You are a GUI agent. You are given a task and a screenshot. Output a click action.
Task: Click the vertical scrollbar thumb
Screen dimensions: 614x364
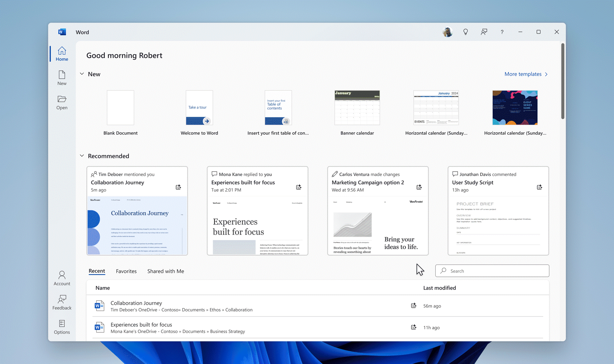point(562,81)
